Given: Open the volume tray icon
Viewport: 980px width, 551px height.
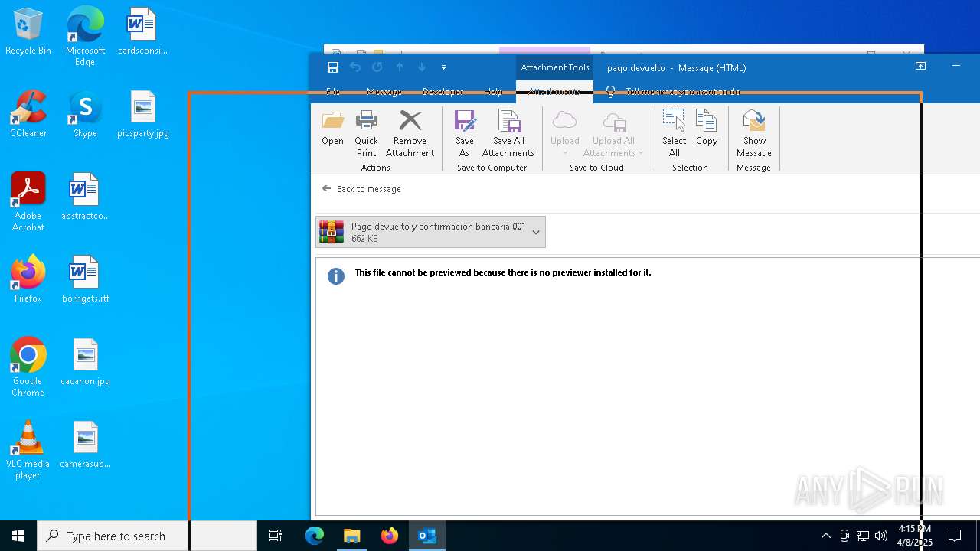Looking at the screenshot, I should [x=881, y=536].
